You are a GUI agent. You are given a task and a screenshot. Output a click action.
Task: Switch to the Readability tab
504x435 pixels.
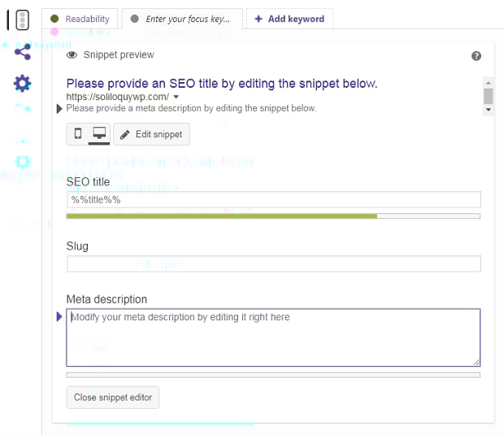click(80, 19)
